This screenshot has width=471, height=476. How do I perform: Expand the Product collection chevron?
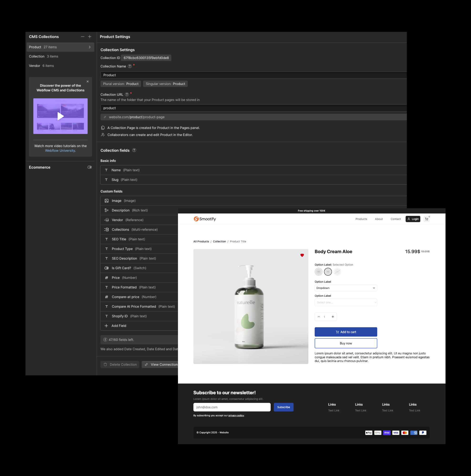coord(90,47)
